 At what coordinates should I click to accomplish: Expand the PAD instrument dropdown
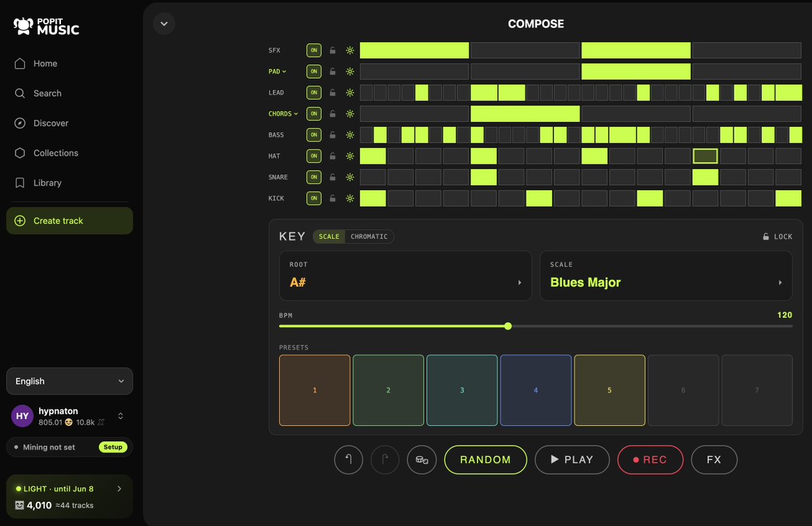coord(278,72)
